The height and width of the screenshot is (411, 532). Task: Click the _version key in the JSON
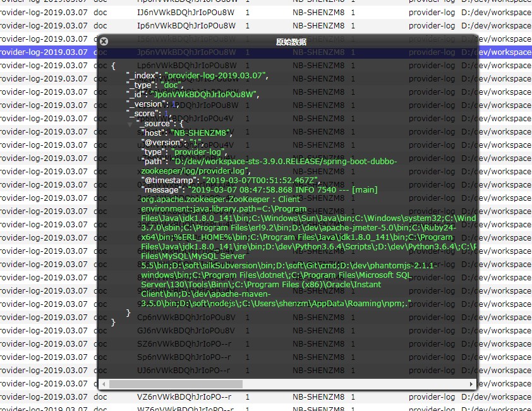pyautogui.click(x=147, y=104)
